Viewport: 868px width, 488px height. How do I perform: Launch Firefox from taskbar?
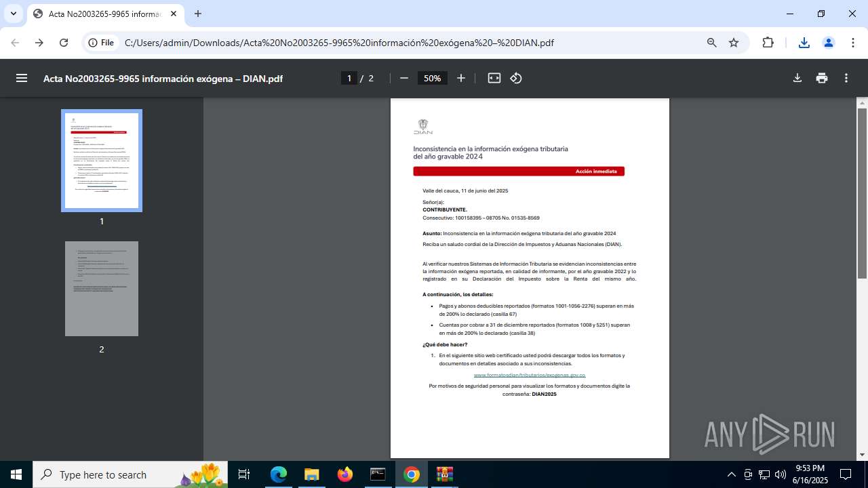[x=345, y=474]
